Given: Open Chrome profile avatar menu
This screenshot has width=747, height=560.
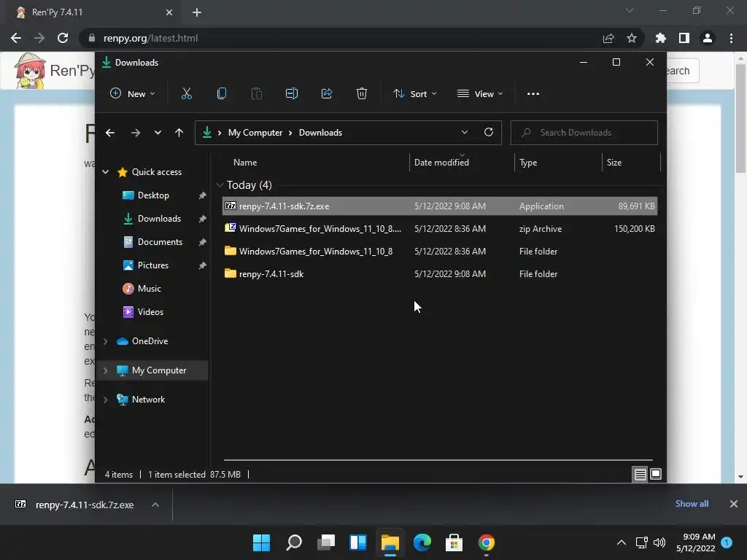Looking at the screenshot, I should pyautogui.click(x=708, y=38).
